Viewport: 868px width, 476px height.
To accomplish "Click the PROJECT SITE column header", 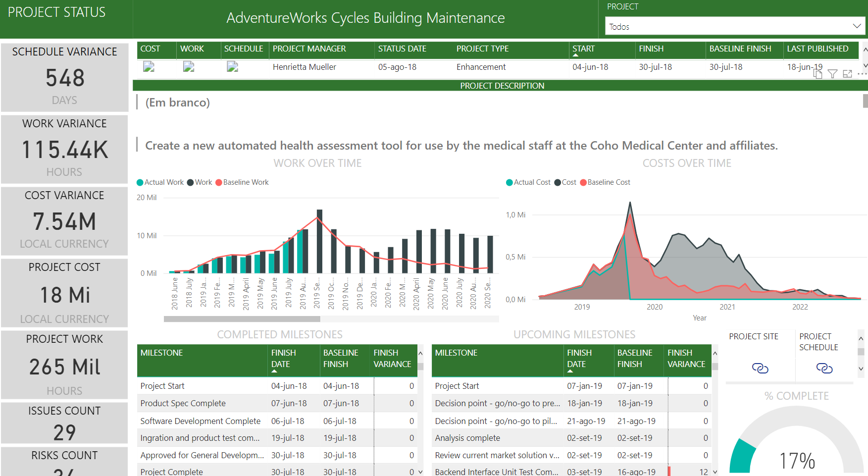I will pyautogui.click(x=754, y=336).
